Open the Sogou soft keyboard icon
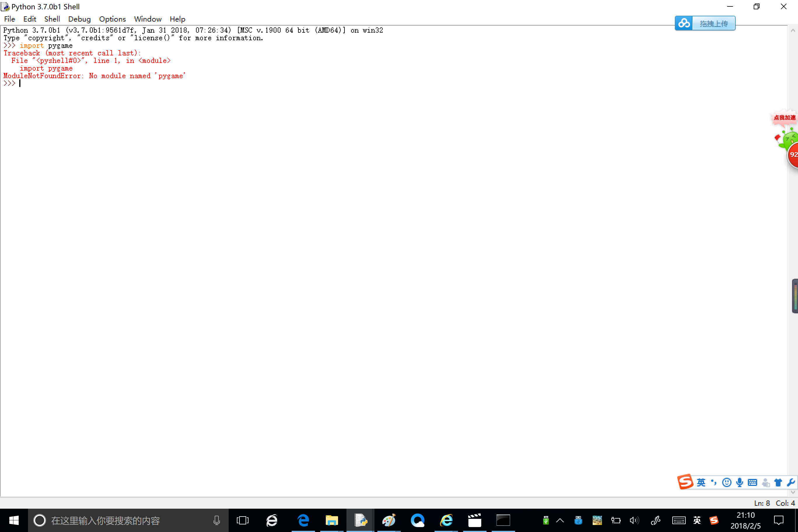 752,482
